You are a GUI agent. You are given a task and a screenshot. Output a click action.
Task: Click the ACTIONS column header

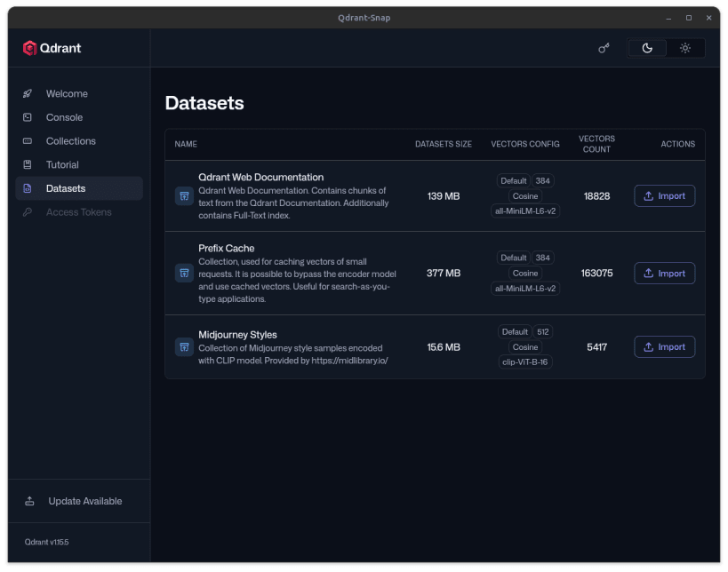click(x=678, y=144)
